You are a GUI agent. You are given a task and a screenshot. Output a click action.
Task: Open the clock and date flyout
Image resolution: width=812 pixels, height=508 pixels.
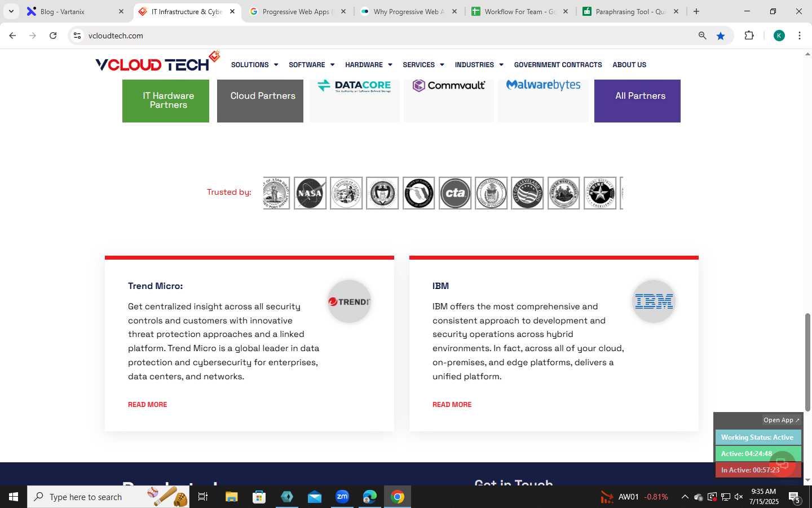pyautogui.click(x=764, y=497)
